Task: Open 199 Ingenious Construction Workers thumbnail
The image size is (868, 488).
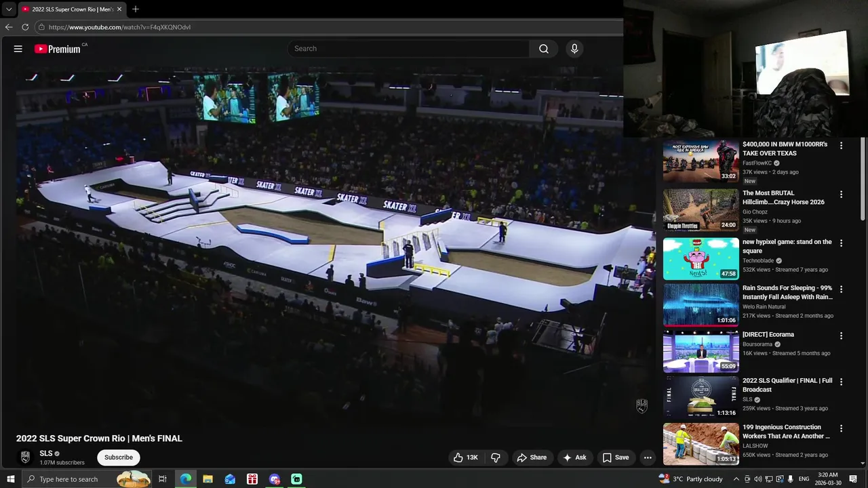Action: coord(701,444)
